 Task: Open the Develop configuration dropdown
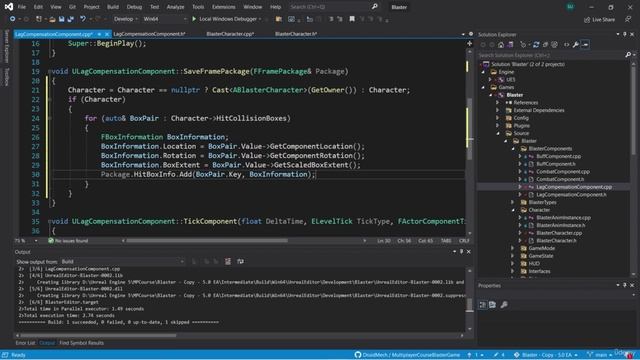click(x=125, y=19)
